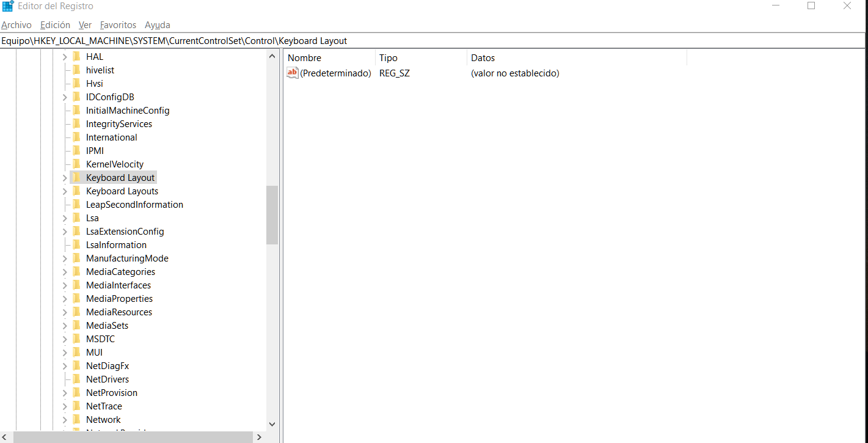Expand the LsaExtensionConfig key
The height and width of the screenshot is (443, 868).
pyautogui.click(x=65, y=232)
